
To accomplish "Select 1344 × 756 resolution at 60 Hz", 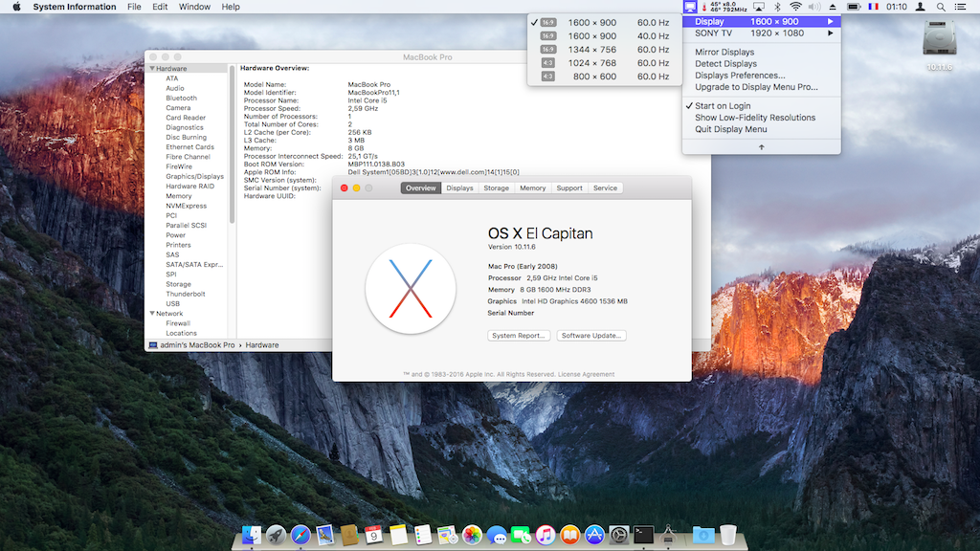I will tap(591, 50).
